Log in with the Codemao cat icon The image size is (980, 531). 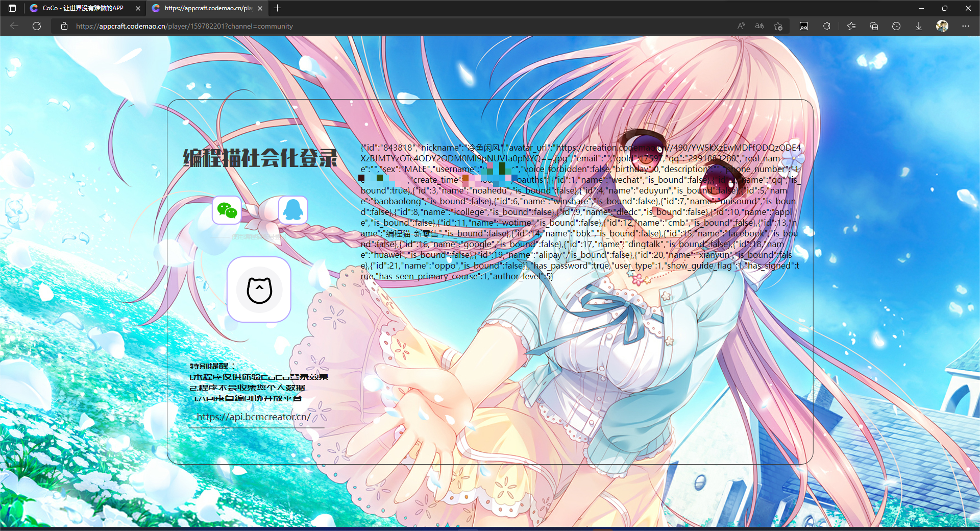pyautogui.click(x=259, y=289)
